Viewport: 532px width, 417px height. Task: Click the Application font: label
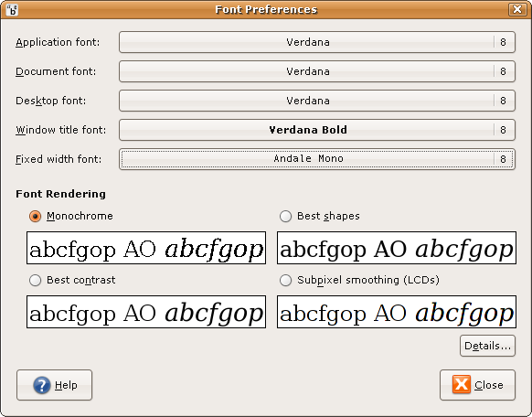[x=58, y=42]
